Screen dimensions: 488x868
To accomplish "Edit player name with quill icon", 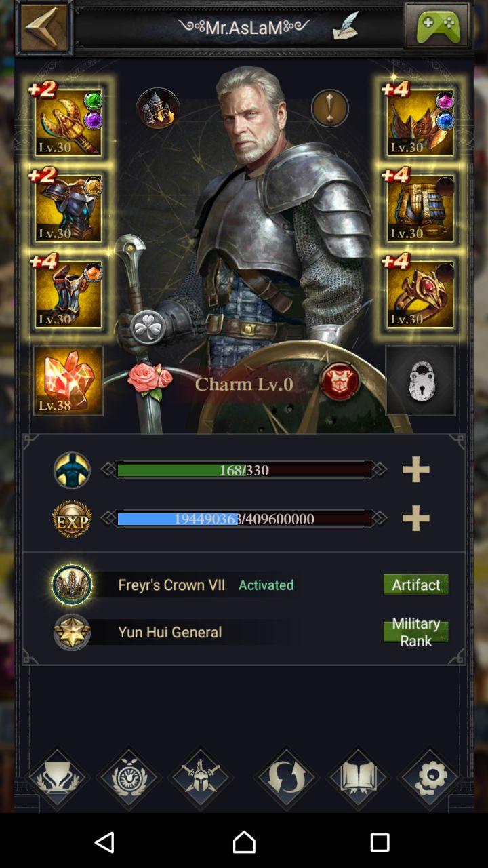I will 345,26.
